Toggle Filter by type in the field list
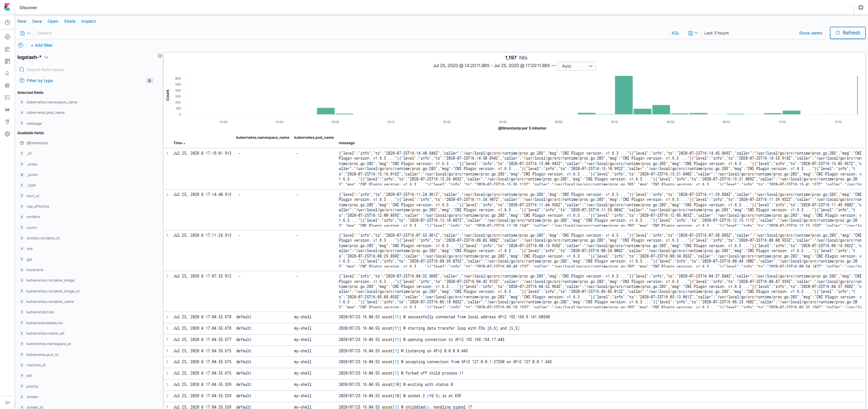This screenshot has height=409, width=868. [x=39, y=81]
